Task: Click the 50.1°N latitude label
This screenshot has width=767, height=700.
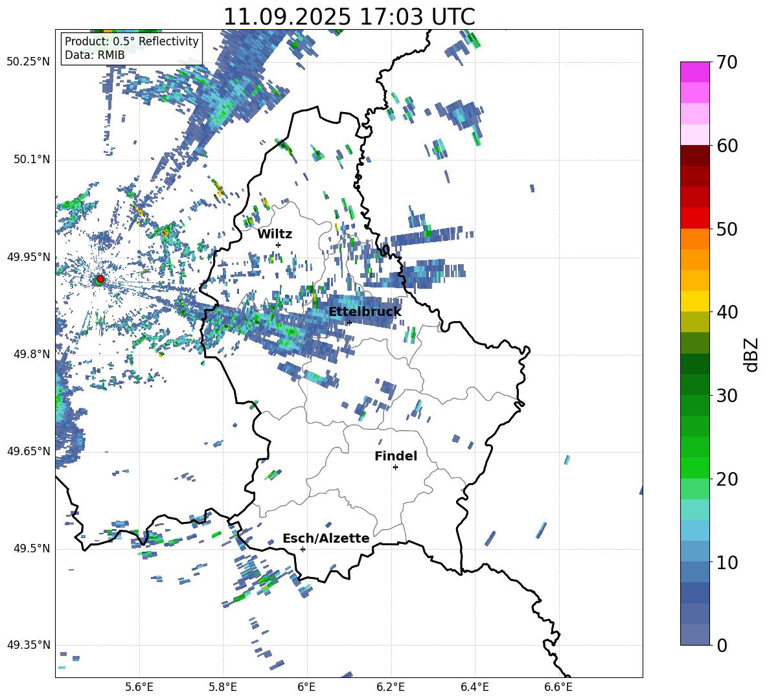Action: pyautogui.click(x=31, y=159)
